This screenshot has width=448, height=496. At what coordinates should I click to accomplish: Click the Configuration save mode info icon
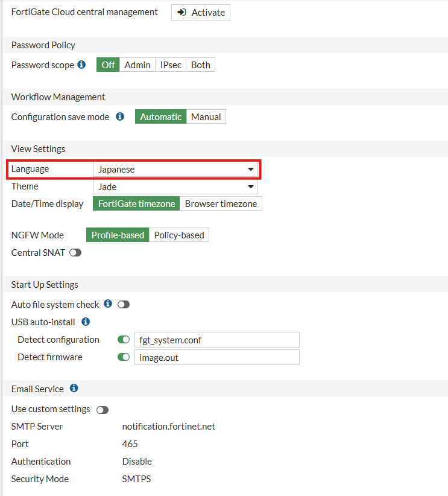[120, 116]
